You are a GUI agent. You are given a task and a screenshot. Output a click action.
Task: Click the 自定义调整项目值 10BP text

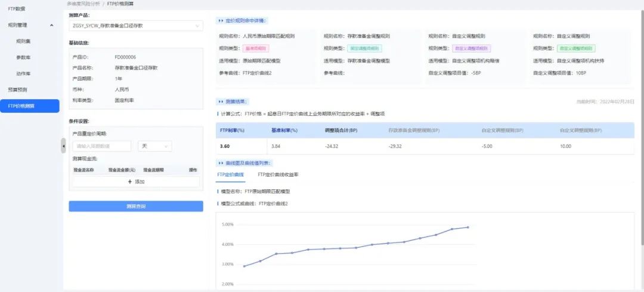[559, 73]
